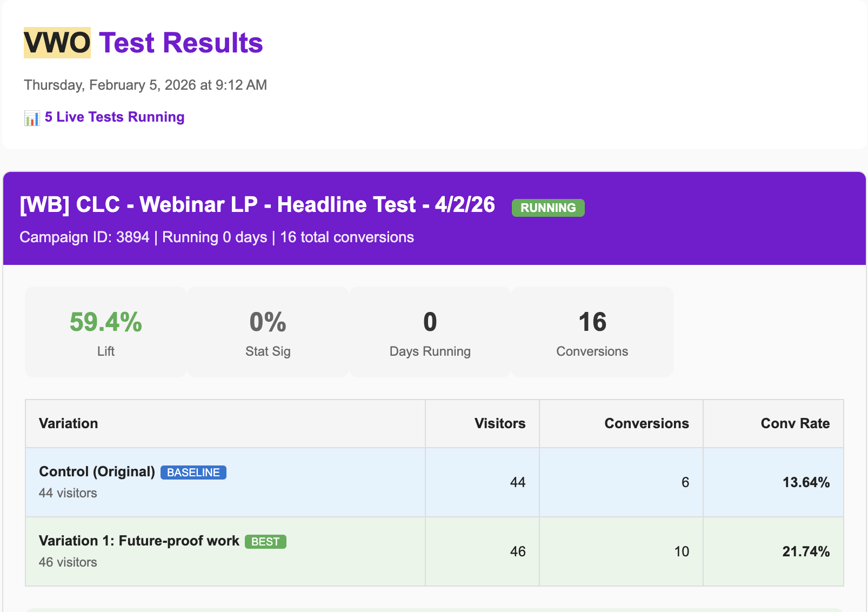
Task: Click the 46 visitors subtext under Variation 1
Action: click(68, 562)
